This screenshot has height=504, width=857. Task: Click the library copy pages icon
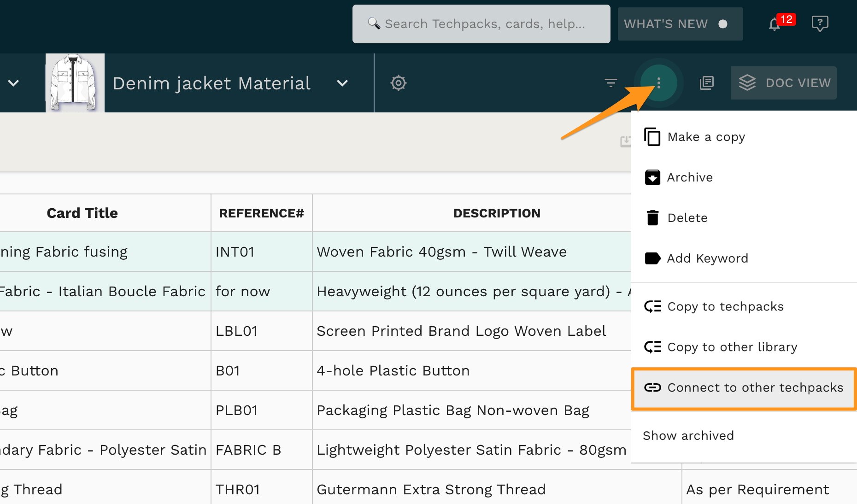tap(706, 83)
